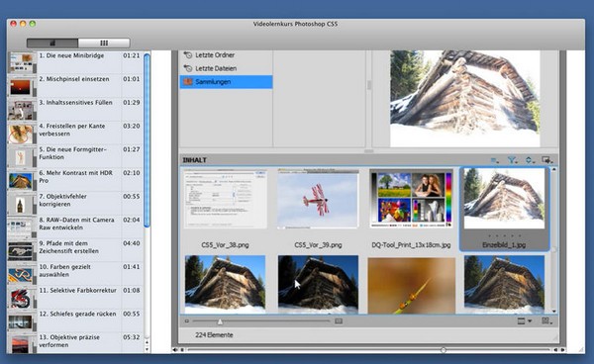The image size is (594, 364).
Task: Click the CS5_Vor_38.png file name
Action: pyautogui.click(x=225, y=245)
